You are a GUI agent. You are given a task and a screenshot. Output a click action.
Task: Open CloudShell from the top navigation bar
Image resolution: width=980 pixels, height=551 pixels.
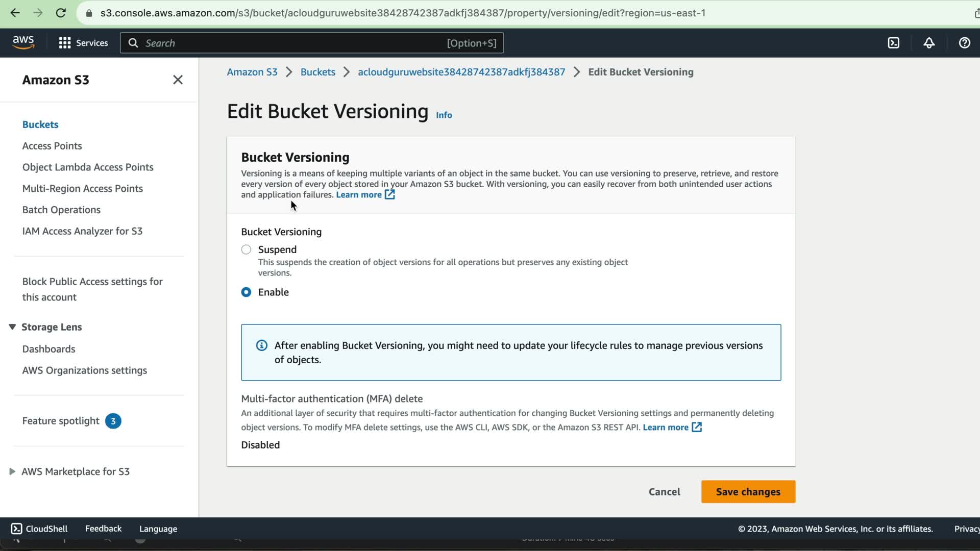coord(893,43)
